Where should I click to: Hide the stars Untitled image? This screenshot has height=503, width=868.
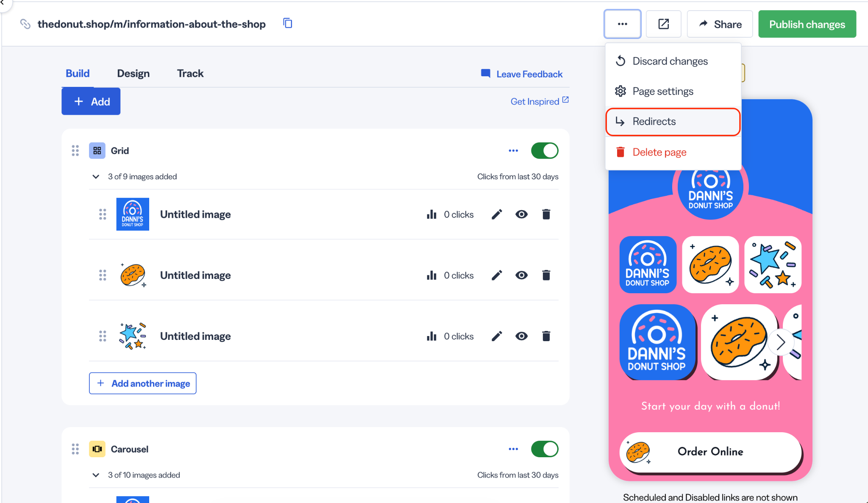pyautogui.click(x=522, y=336)
